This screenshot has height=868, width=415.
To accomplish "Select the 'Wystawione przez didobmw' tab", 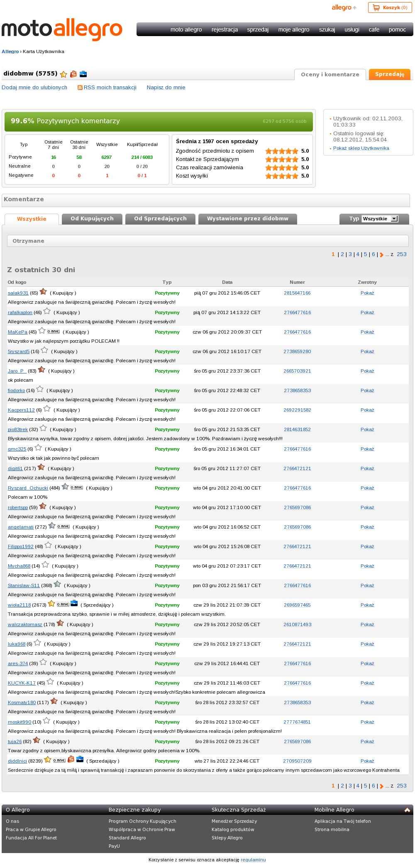I will point(248,219).
